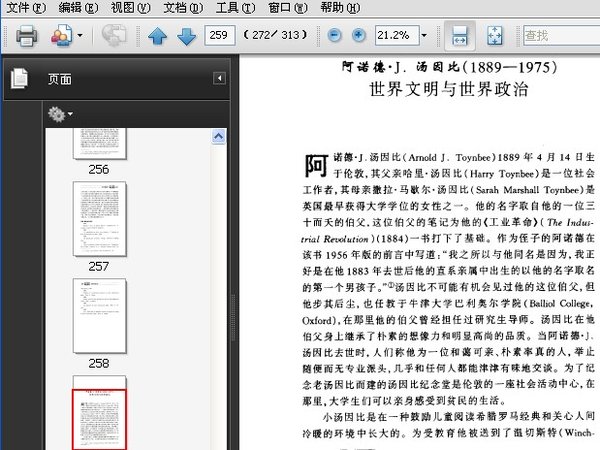Click the zoom out minus button
The width and height of the screenshot is (600, 450).
tap(333, 36)
